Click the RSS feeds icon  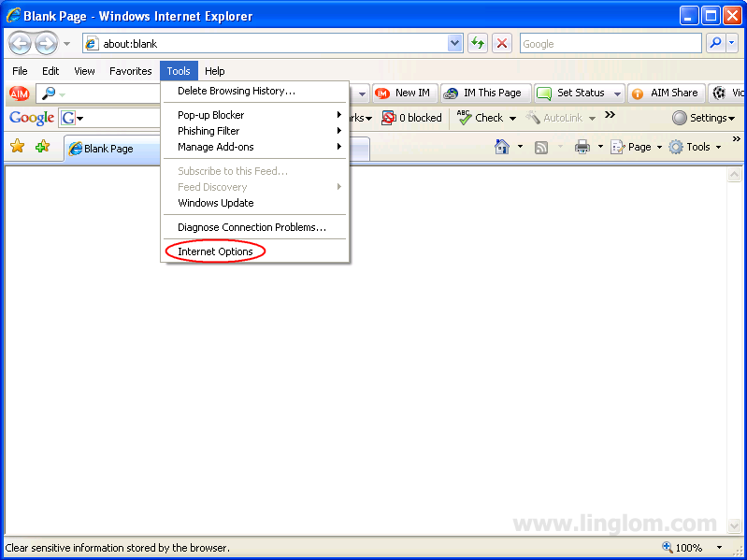(541, 147)
